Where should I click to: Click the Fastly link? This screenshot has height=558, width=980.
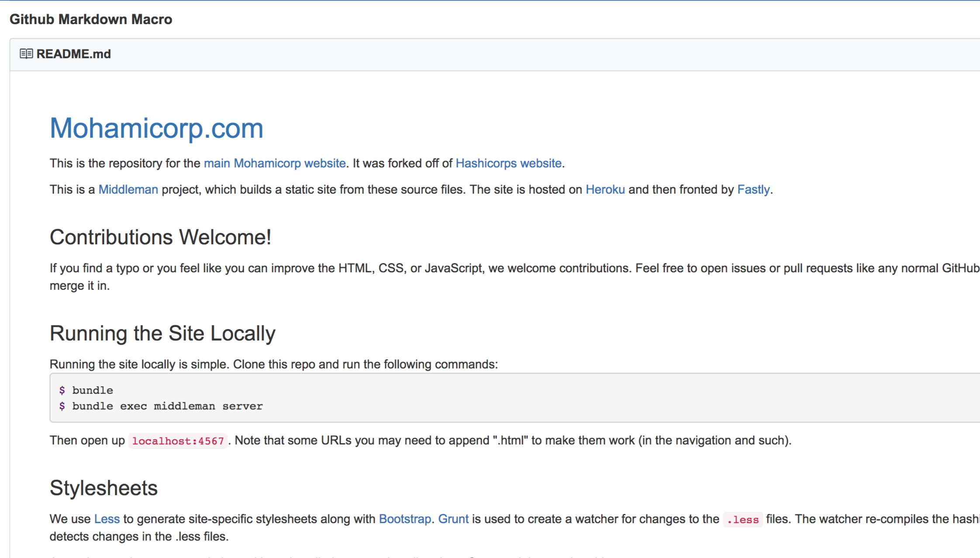click(753, 190)
